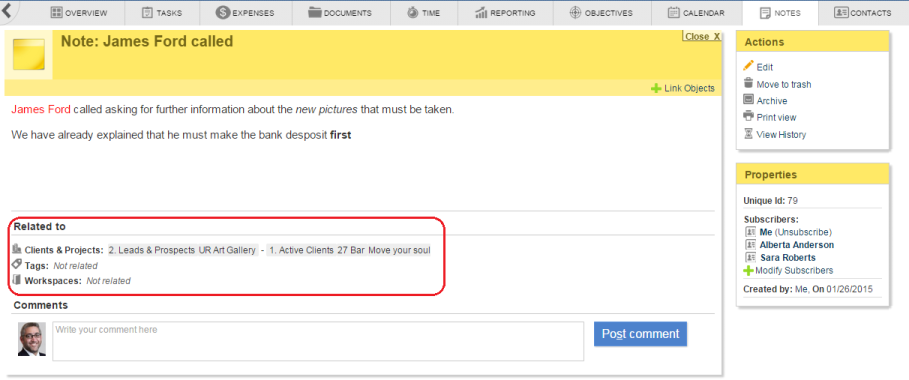Click the Move to trash bin icon
The width and height of the screenshot is (909, 380).
point(748,83)
